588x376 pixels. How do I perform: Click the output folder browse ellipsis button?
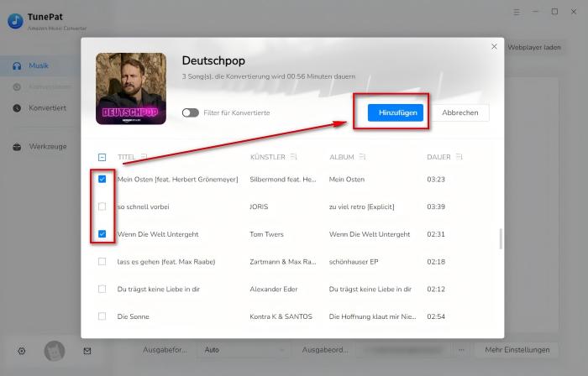[461, 350]
